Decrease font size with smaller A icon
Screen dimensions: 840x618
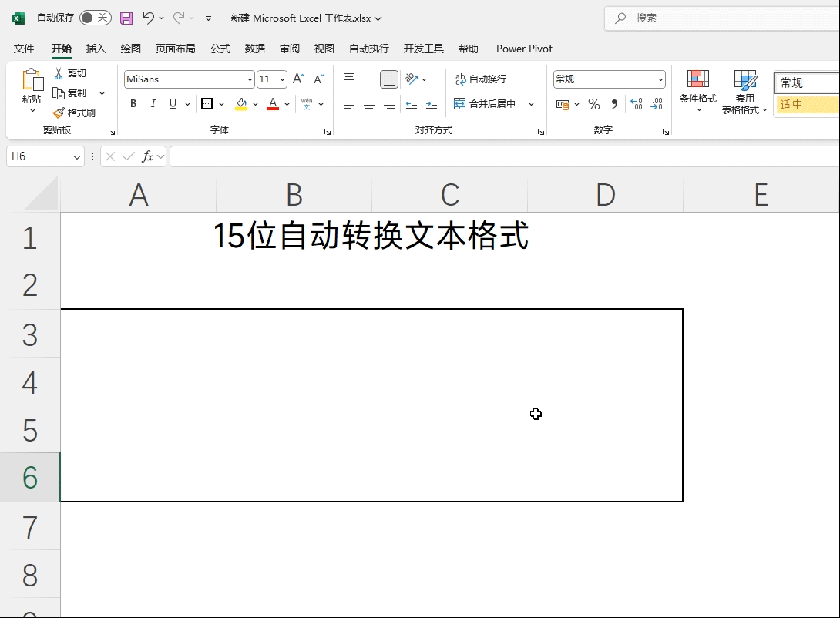point(319,79)
